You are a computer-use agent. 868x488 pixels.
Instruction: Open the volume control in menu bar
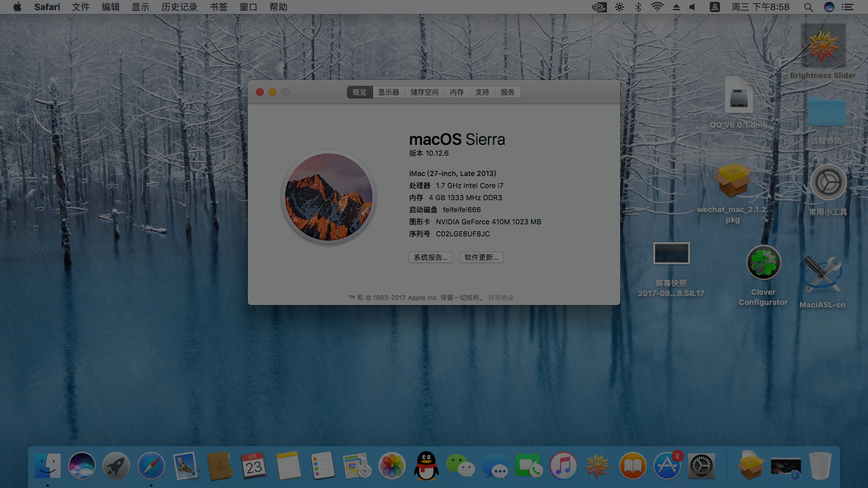point(693,7)
